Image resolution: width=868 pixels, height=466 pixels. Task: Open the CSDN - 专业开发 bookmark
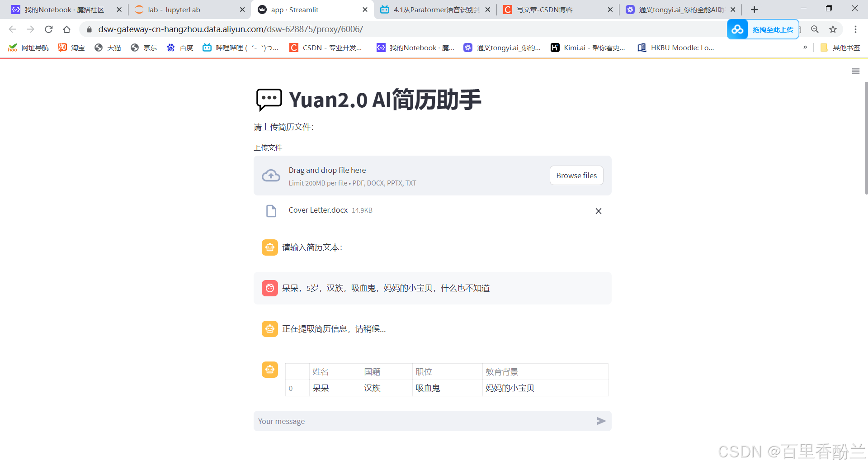(325, 48)
